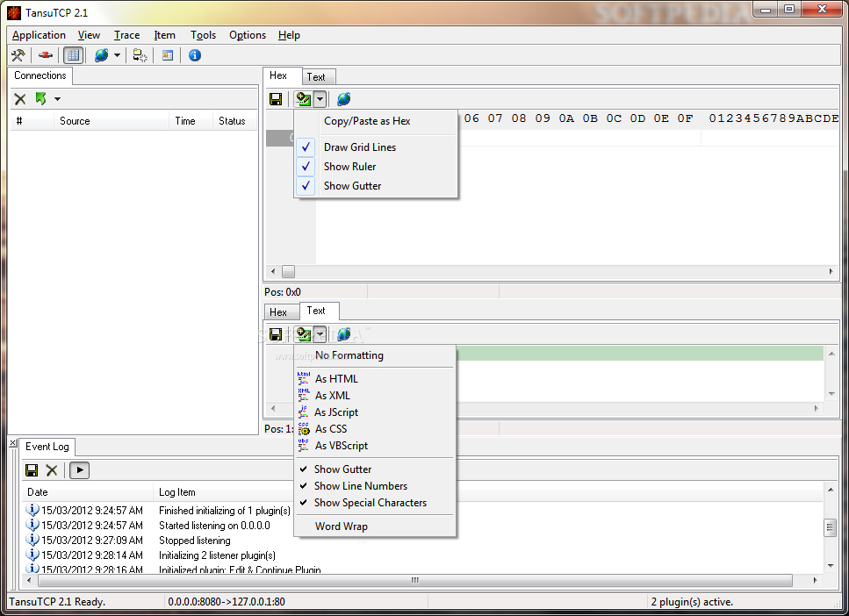Open the Help menu

(x=289, y=35)
